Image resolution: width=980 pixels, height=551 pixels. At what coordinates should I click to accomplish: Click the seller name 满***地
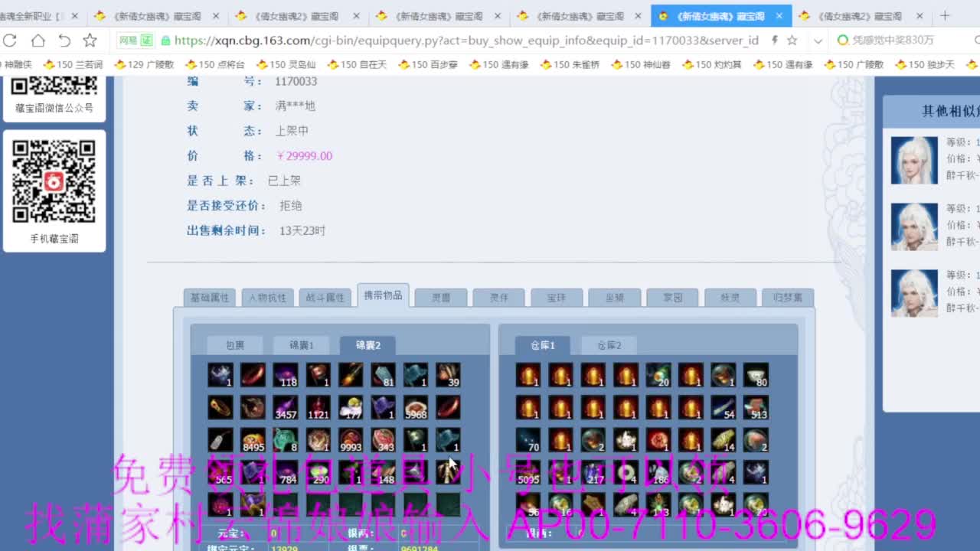coord(295,106)
